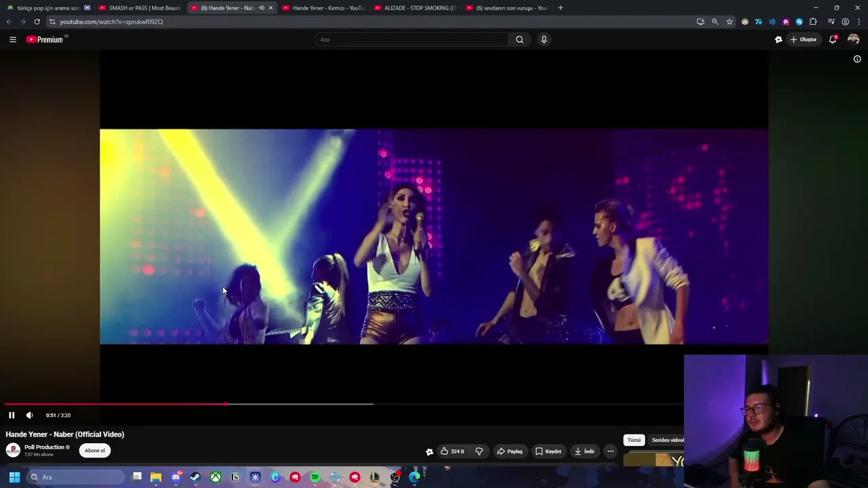The image size is (868, 488).
Task: Open more actions three-dot menu
Action: point(610,451)
